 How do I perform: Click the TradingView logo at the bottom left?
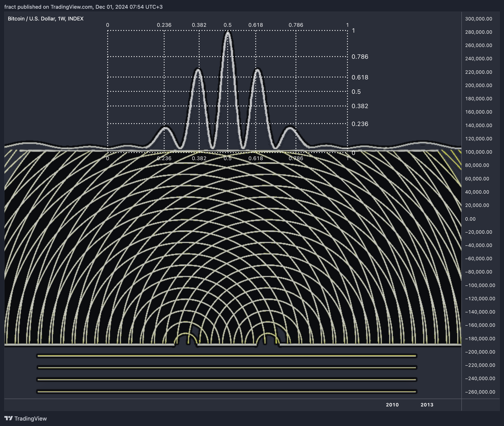26,419
